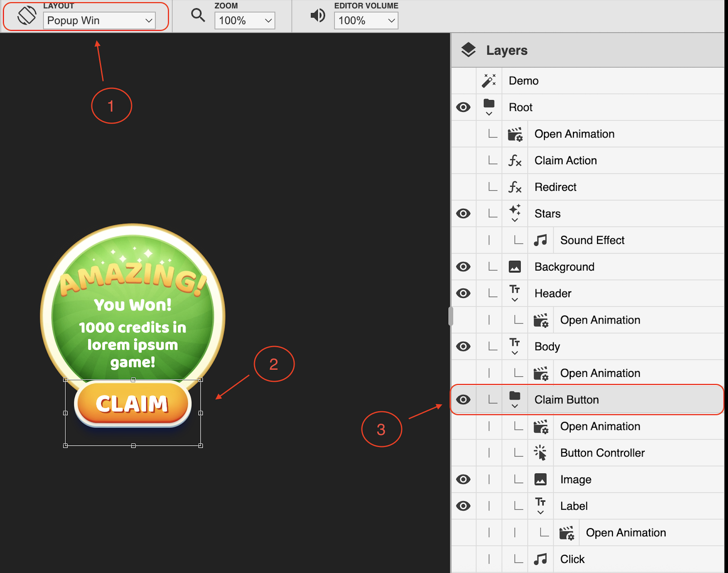Click the CLAIM button on canvas
Viewport: 728px width, 573px height.
click(x=133, y=404)
